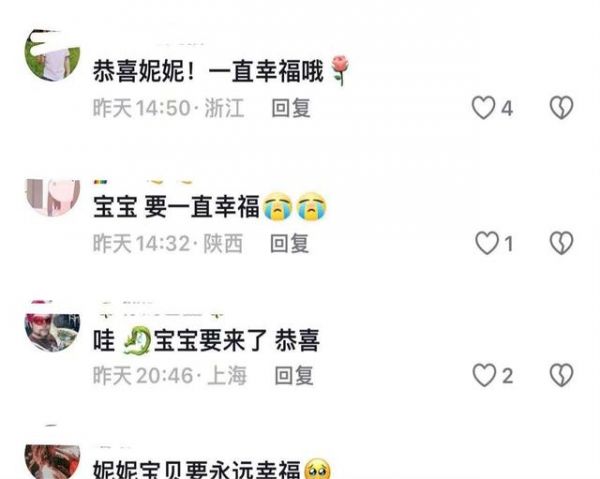The image size is (600, 479).
Task: Click the 昨天 20:46 · 上海 timestamp
Action: click(x=170, y=375)
